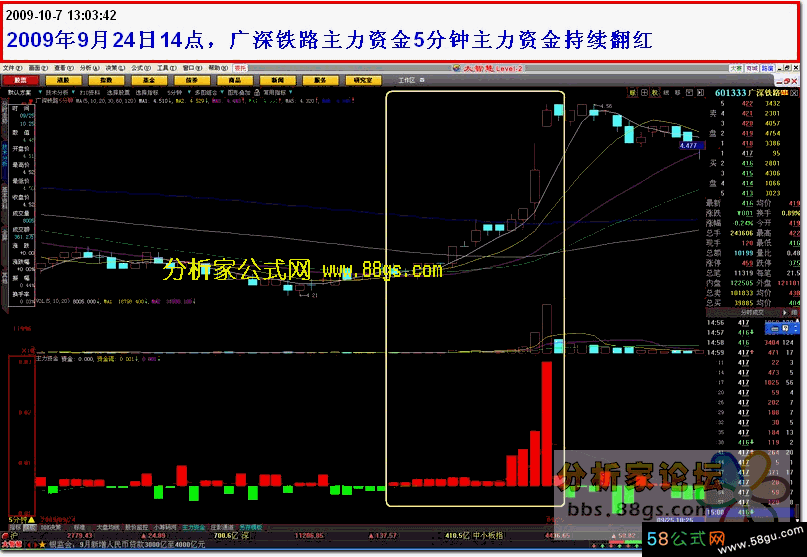
Task: Switch to the 大盘均线 bottom tab
Action: (108, 527)
